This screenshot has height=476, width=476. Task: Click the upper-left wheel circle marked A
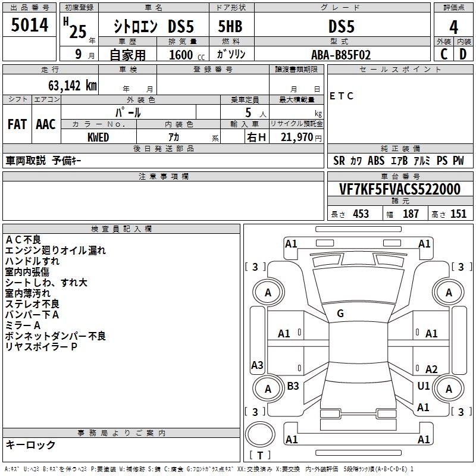(268, 292)
